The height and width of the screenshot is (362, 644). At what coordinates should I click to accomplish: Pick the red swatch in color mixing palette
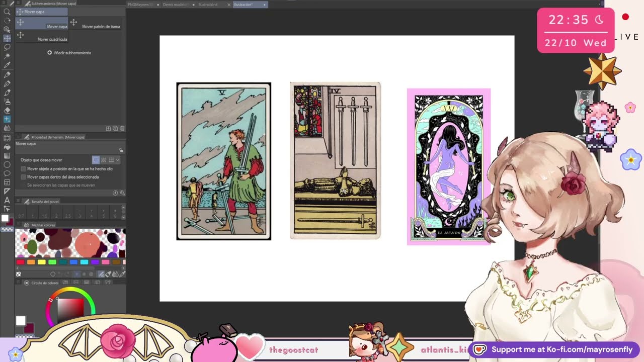21,262
